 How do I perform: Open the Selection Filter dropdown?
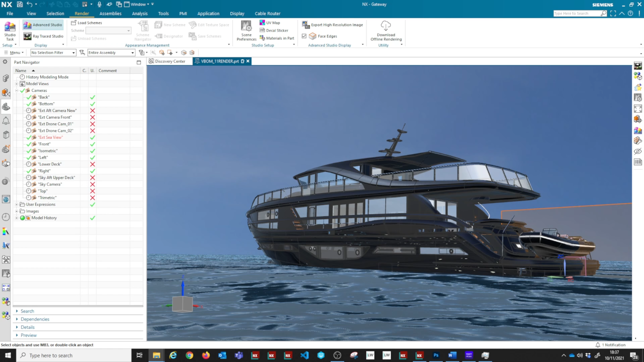pyautogui.click(x=73, y=52)
